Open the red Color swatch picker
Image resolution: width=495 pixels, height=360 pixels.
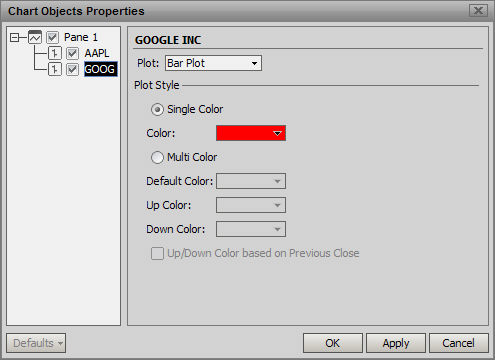coord(251,133)
